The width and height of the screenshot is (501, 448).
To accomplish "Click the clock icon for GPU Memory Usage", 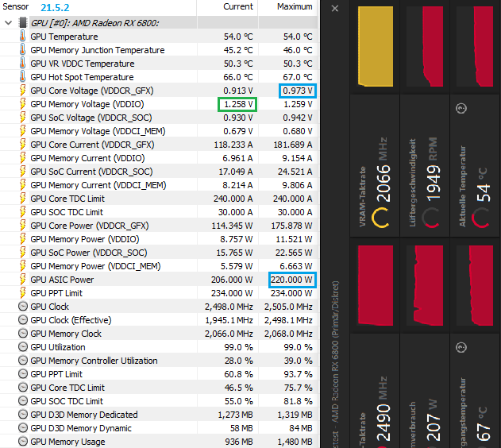I will tap(23, 442).
